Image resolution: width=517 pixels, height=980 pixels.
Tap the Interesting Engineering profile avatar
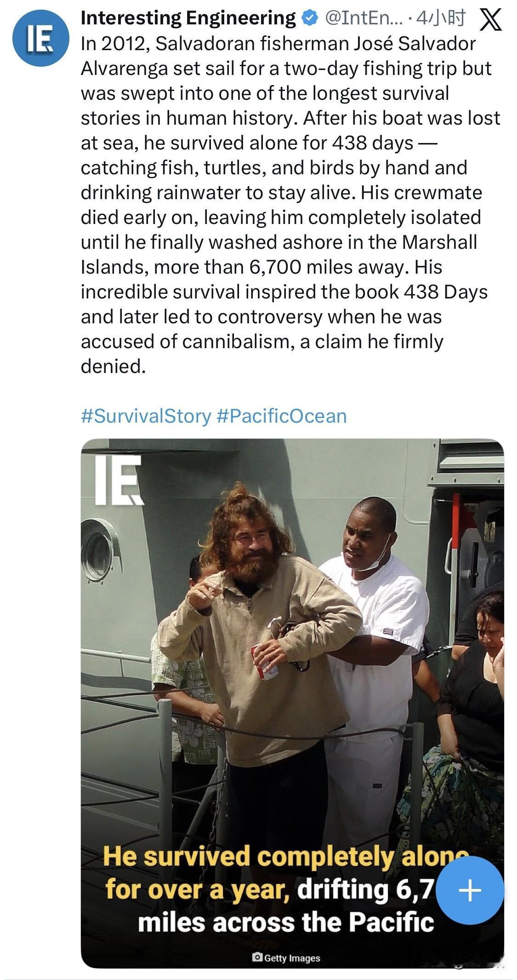(40, 38)
